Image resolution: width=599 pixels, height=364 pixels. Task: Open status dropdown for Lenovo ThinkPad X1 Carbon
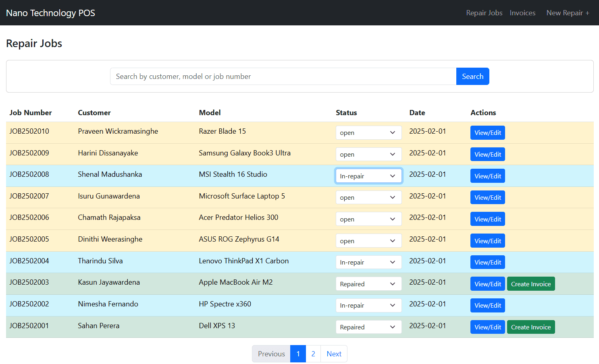tap(368, 263)
